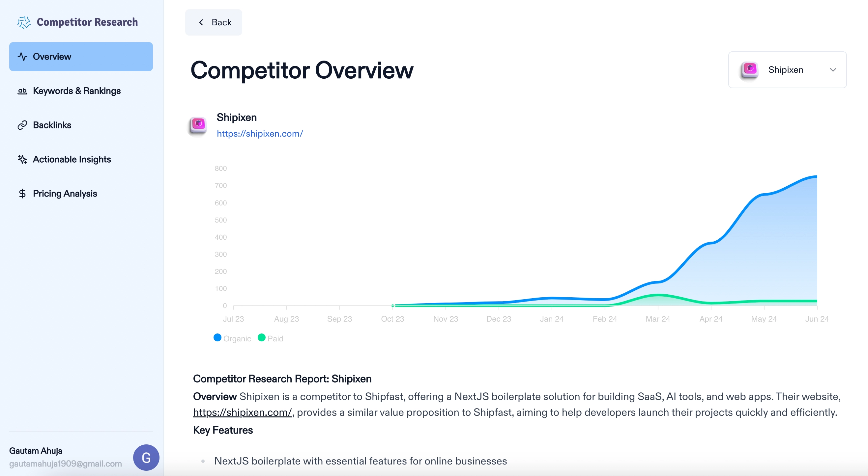The height and width of the screenshot is (476, 868).
Task: Follow the underlined shipixen.com link in the report
Action: coord(242,412)
